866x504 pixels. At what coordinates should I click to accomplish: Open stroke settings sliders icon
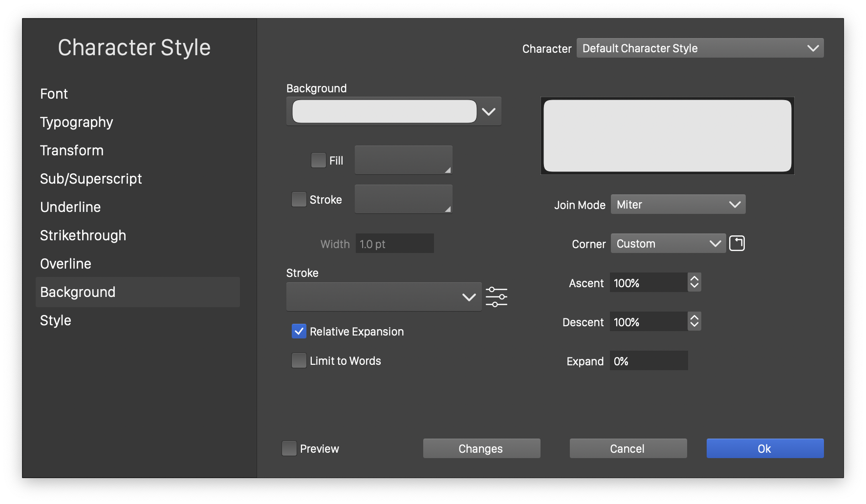tap(496, 297)
